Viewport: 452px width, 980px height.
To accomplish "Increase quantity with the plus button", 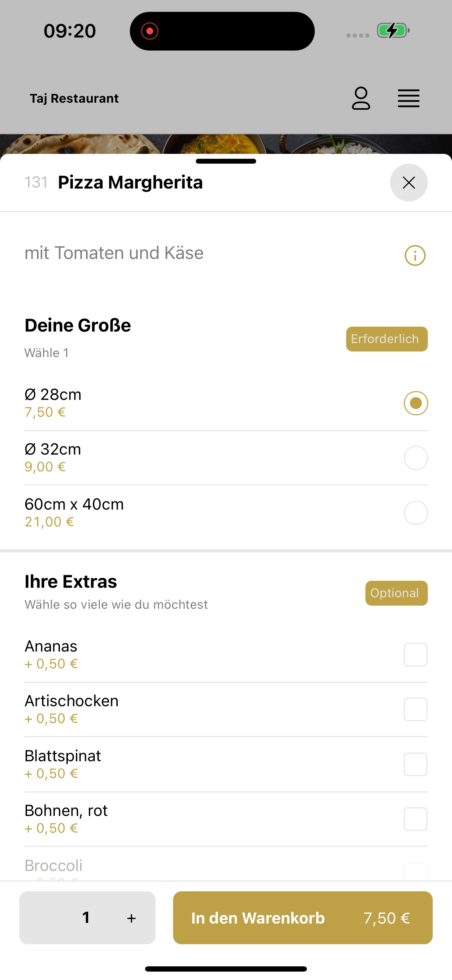I will (x=131, y=918).
